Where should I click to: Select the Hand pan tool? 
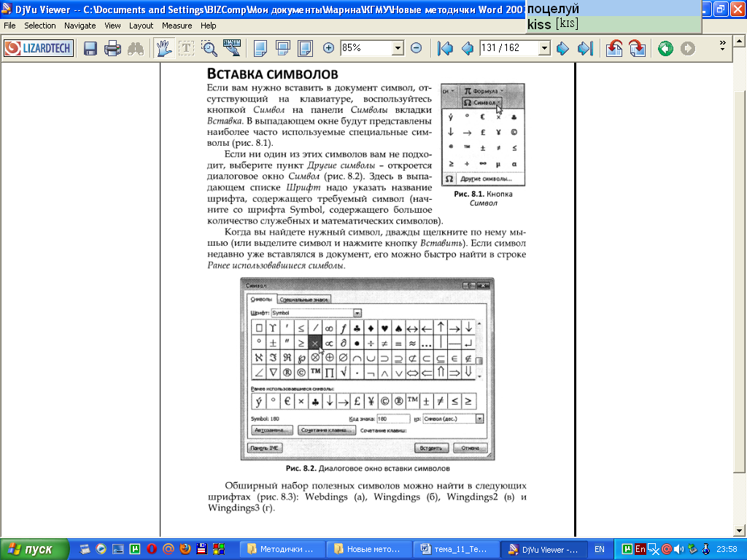[164, 48]
